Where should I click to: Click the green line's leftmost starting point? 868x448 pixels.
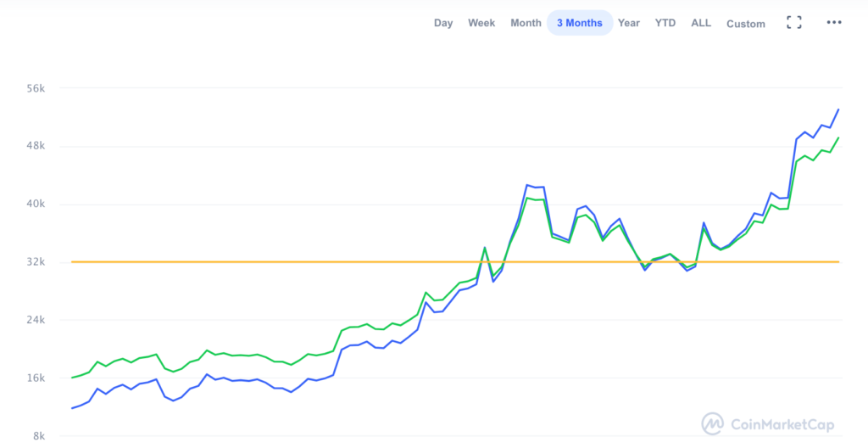click(72, 378)
